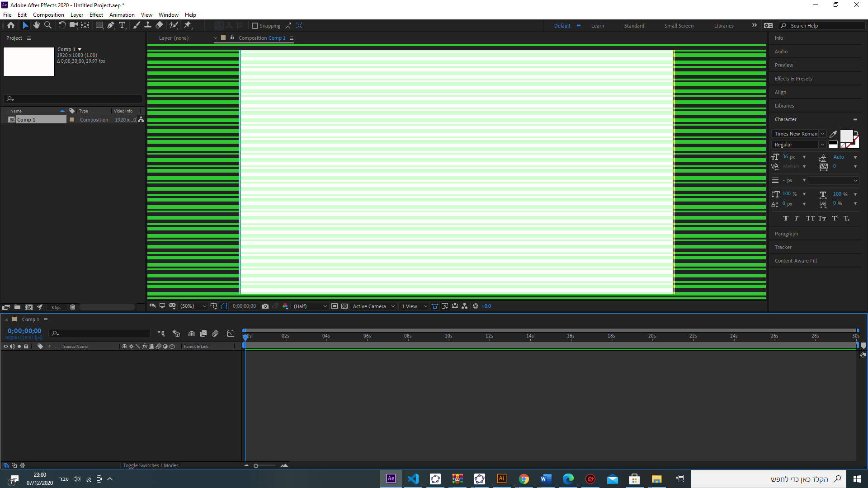Open the Auto leading dropdown arrow

click(855, 157)
